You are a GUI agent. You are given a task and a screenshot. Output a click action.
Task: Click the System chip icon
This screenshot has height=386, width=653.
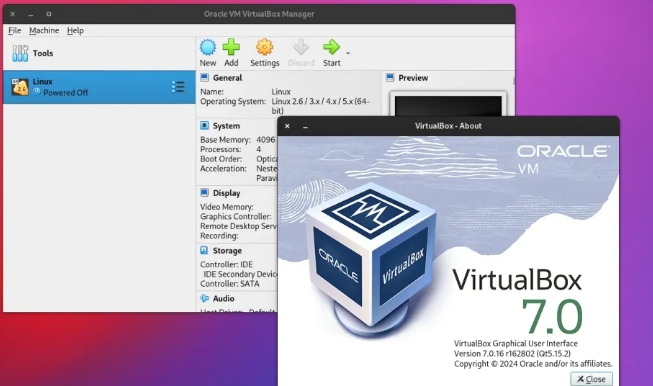click(x=204, y=125)
